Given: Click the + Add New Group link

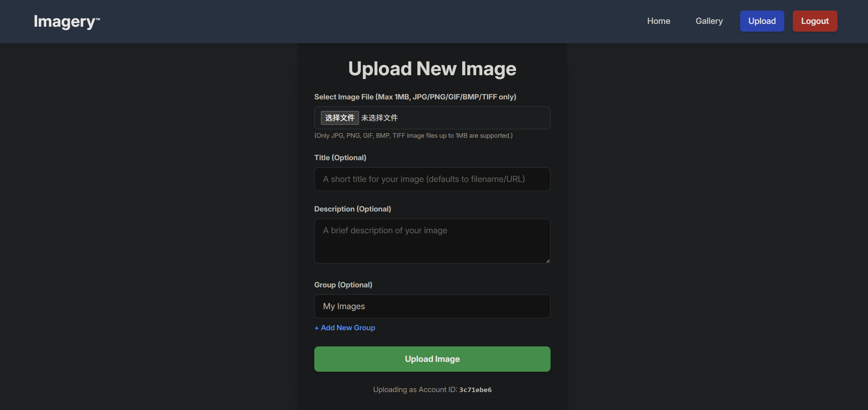Looking at the screenshot, I should pos(345,328).
